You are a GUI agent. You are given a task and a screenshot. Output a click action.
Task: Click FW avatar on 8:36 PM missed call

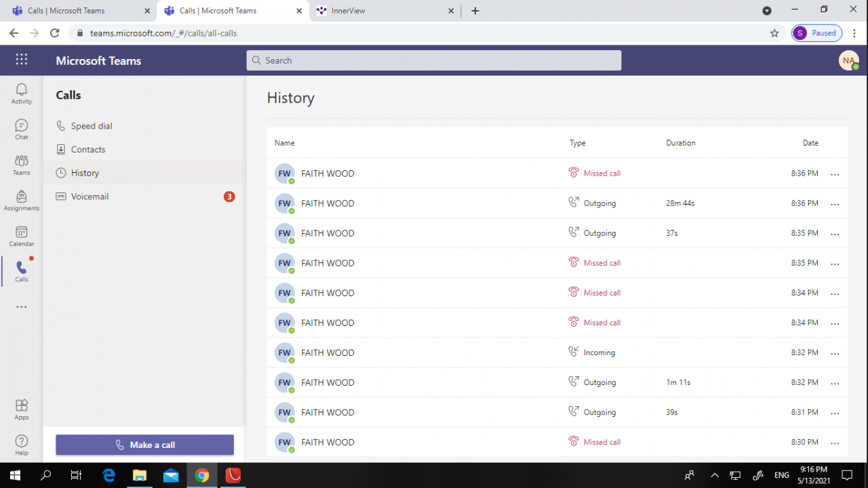coord(285,174)
